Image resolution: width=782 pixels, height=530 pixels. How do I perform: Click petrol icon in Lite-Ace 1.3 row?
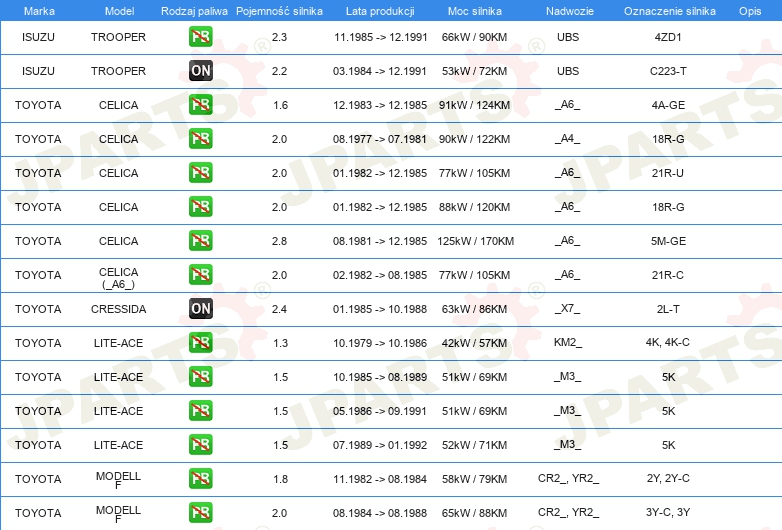pos(200,342)
